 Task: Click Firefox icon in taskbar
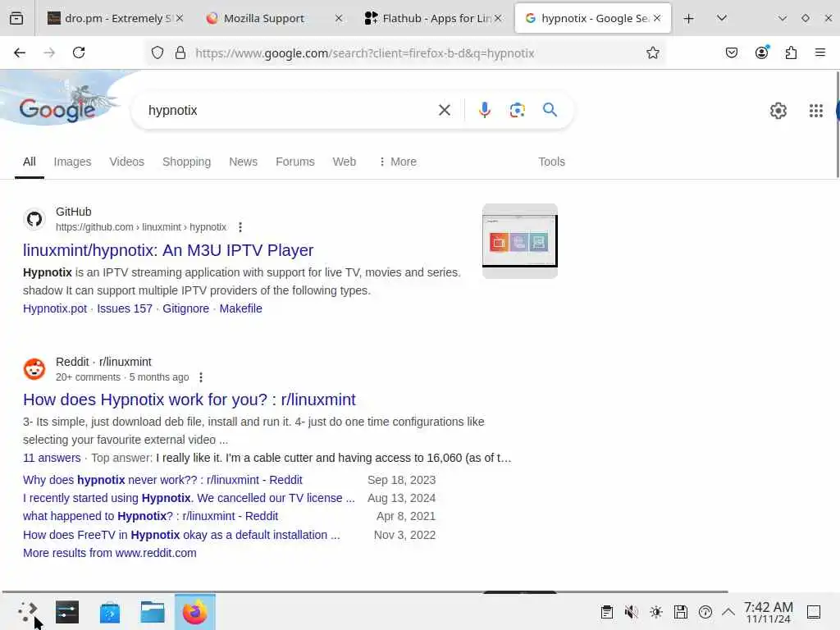195,612
